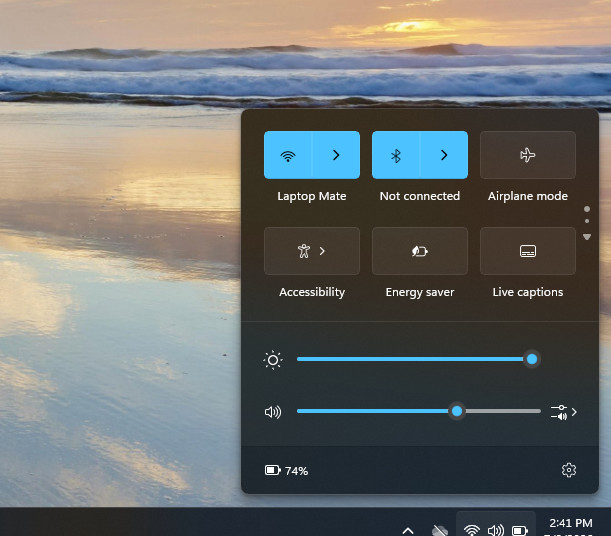Toggle Wi-Fi off in quick settings
611x536 pixels.
288,155
